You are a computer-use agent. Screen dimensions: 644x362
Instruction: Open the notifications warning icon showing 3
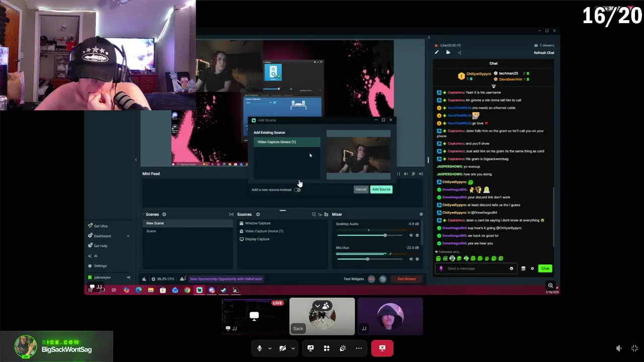(x=183, y=279)
